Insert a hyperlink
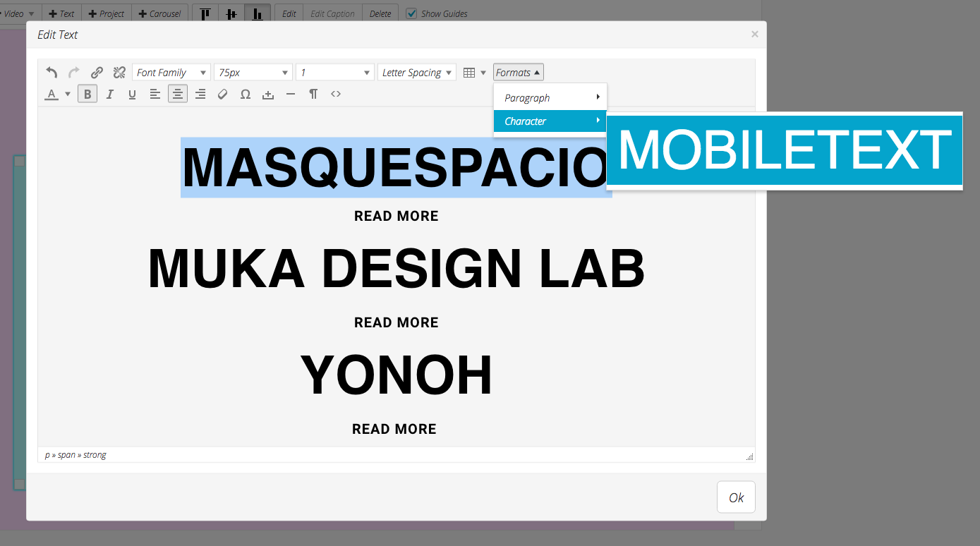 point(97,71)
